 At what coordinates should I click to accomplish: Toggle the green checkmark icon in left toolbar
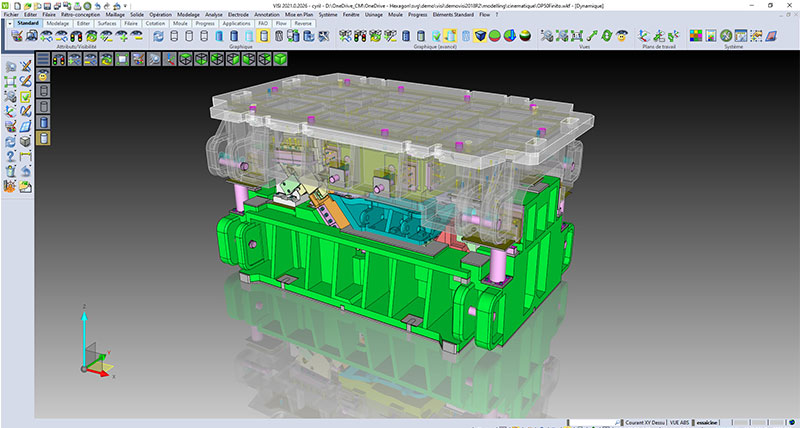(x=25, y=97)
